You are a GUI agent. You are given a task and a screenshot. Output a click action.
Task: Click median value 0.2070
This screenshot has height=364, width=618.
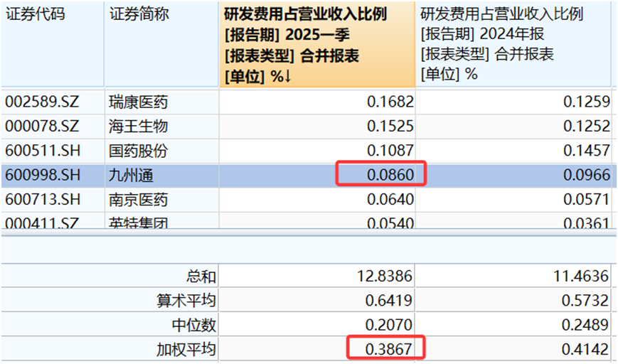[388, 325]
